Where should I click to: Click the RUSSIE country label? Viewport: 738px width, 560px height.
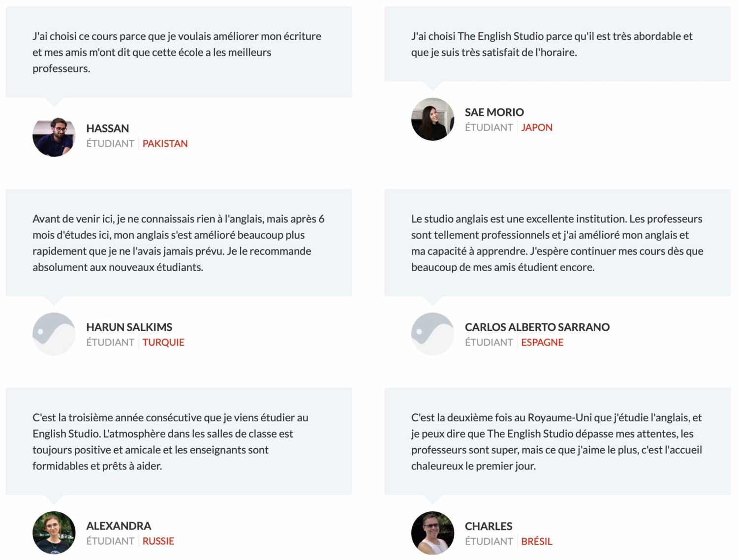coord(158,541)
